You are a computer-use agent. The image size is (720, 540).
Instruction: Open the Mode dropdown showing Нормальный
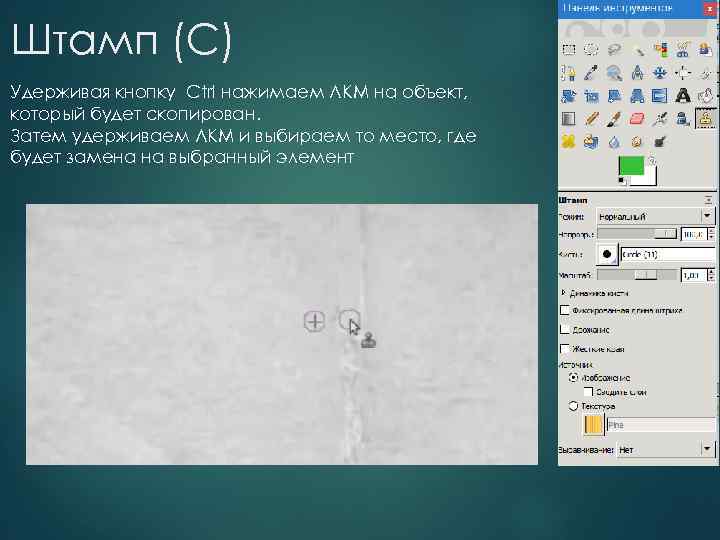(x=654, y=216)
